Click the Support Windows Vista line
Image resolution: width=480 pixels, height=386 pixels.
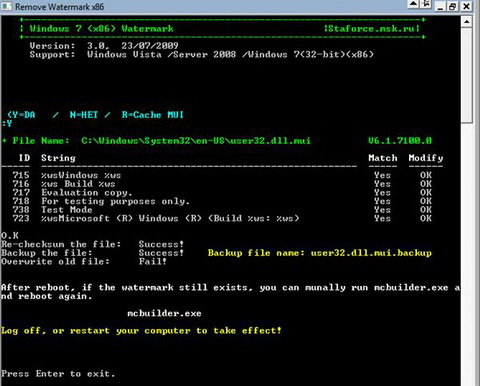(x=201, y=54)
